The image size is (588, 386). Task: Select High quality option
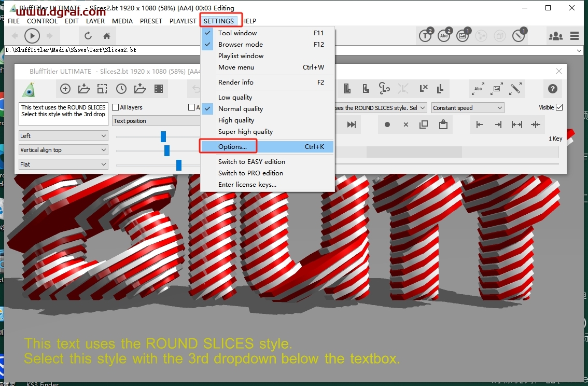(x=268, y=120)
